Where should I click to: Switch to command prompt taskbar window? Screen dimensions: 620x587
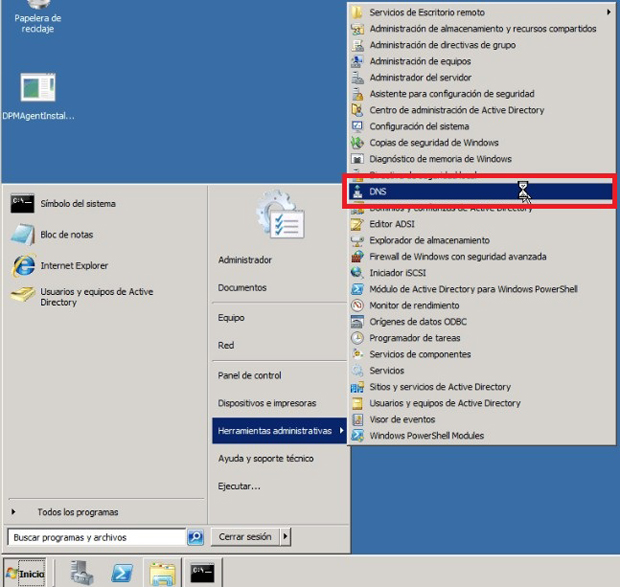(202, 572)
